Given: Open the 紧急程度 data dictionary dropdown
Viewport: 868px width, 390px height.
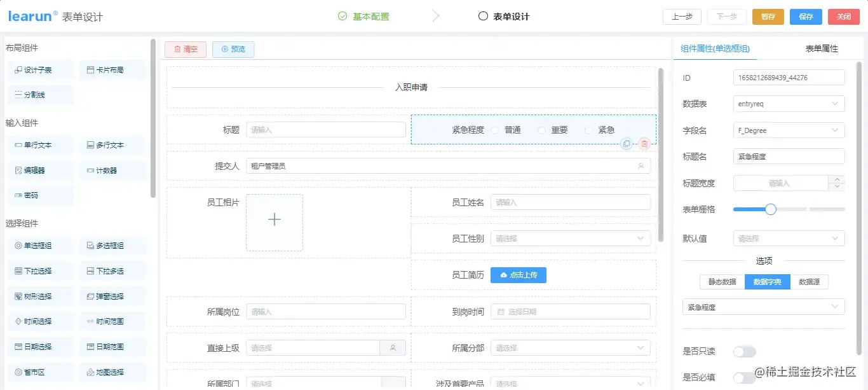Looking at the screenshot, I should pos(764,307).
